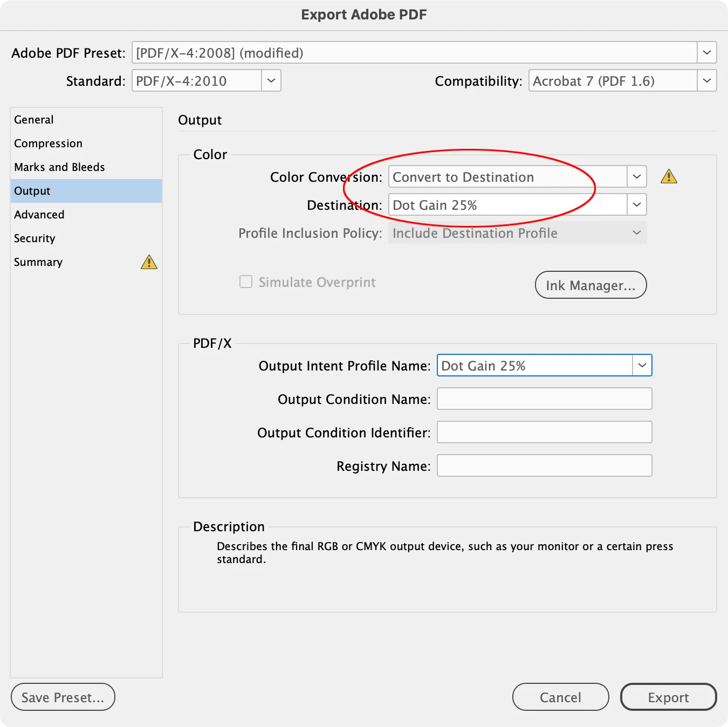Click the Export button

point(669,697)
